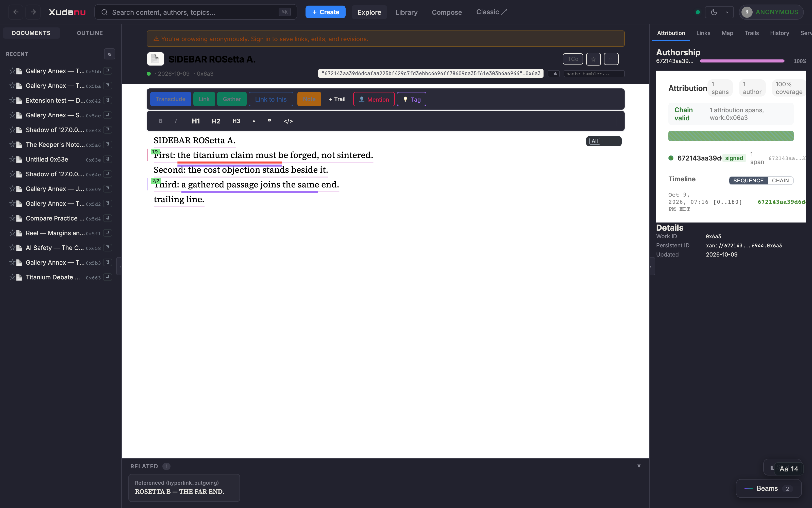Copy ID of Untitled 0x63e document
The height and width of the screenshot is (508, 812).
(107, 159)
